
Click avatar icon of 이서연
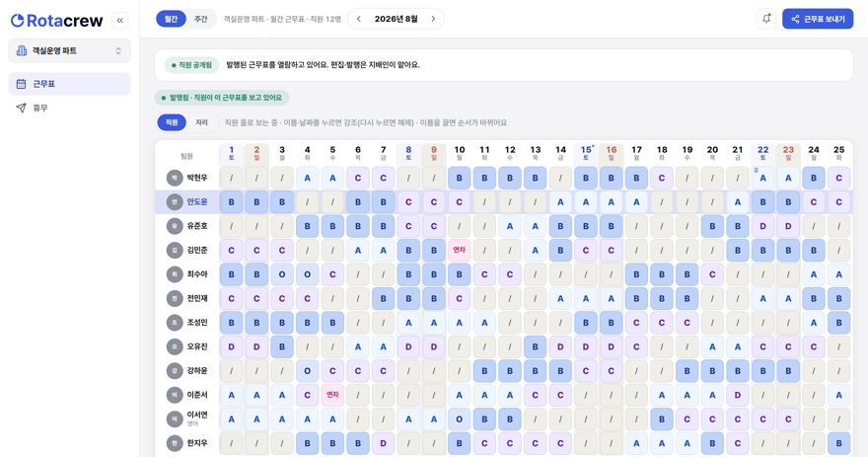[175, 419]
